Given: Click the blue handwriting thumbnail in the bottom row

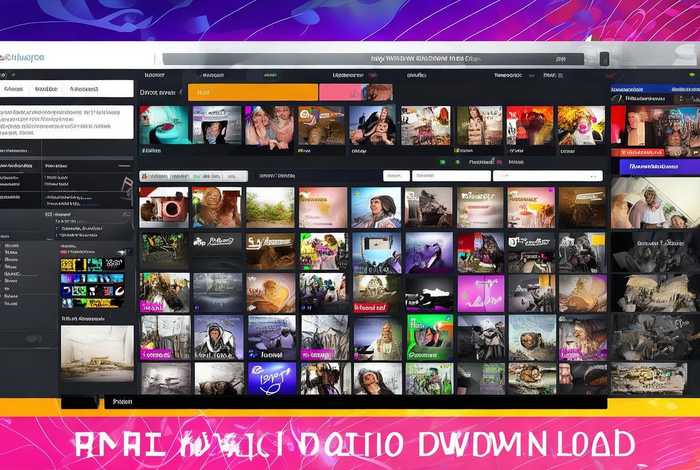Looking at the screenshot, I should pos(270,378).
